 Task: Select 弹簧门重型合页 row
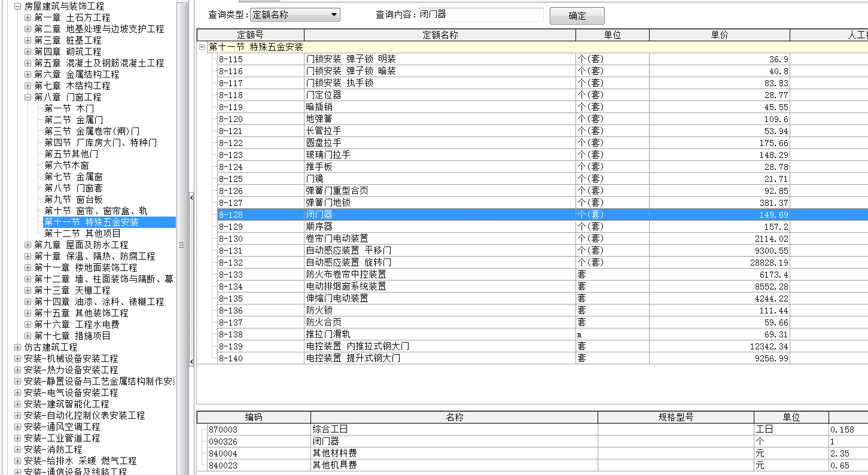coord(543,191)
